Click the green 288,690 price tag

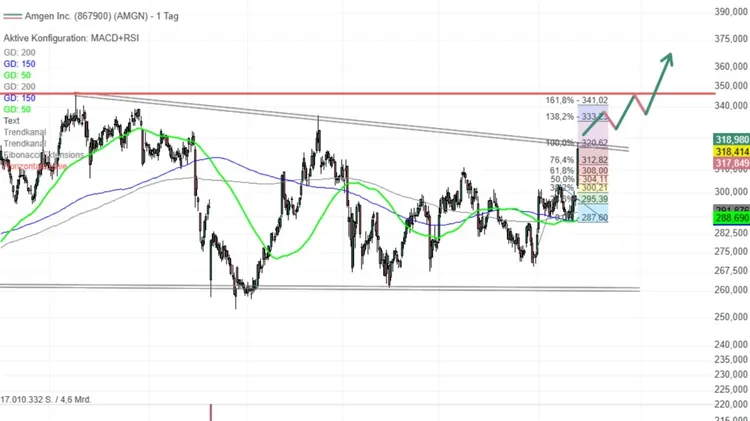pos(732,217)
